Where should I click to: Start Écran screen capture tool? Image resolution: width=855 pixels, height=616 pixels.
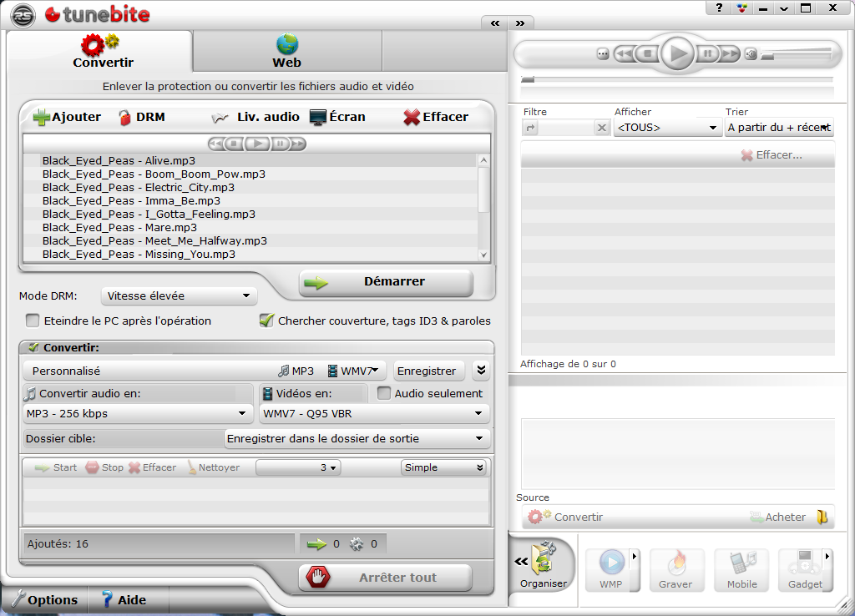coord(337,117)
